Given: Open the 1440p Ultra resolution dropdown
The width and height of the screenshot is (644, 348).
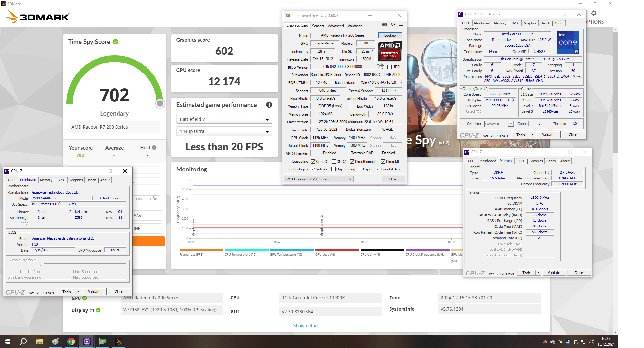Looking at the screenshot, I should pos(224,131).
